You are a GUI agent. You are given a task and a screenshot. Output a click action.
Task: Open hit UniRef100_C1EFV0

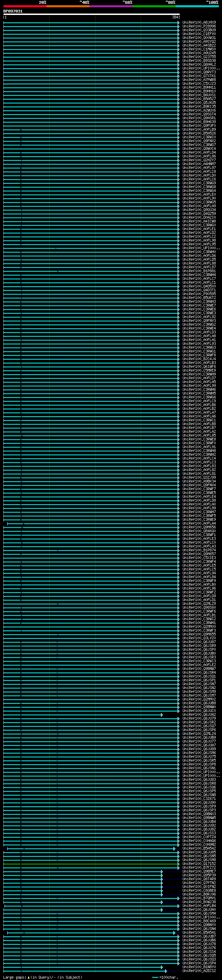(199, 34)
